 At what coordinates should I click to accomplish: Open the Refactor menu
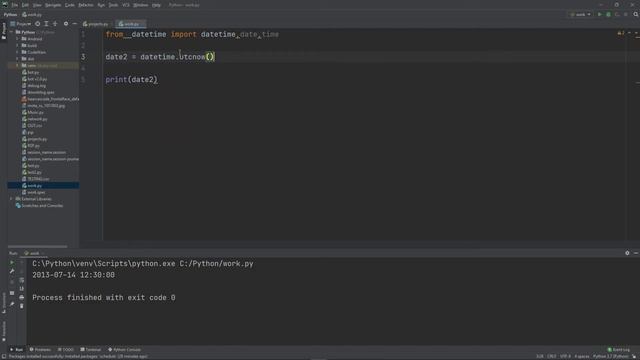pyautogui.click(x=86, y=5)
